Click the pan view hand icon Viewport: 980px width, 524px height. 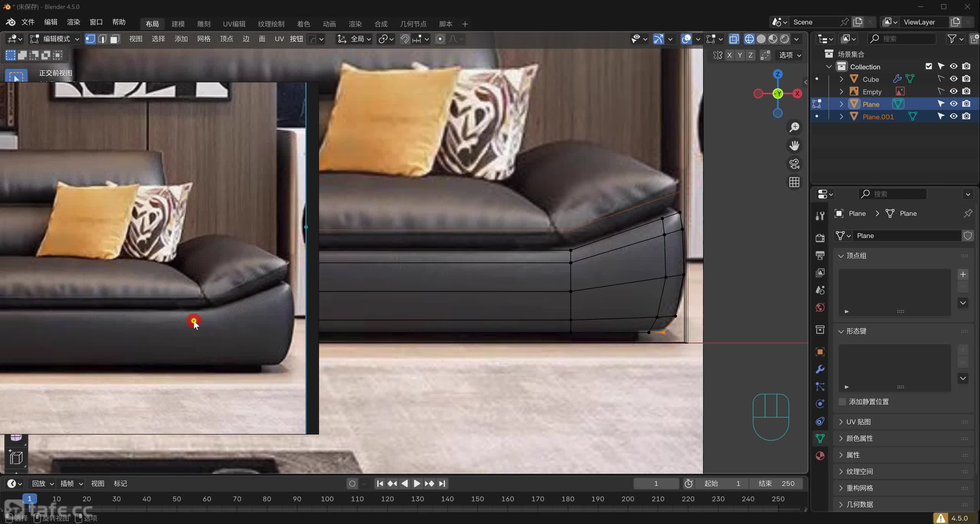click(x=794, y=145)
